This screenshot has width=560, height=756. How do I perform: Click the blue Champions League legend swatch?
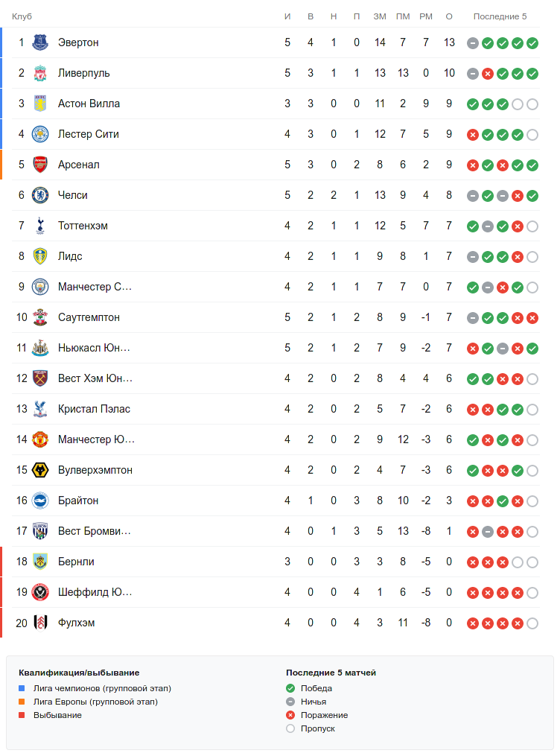point(22,688)
